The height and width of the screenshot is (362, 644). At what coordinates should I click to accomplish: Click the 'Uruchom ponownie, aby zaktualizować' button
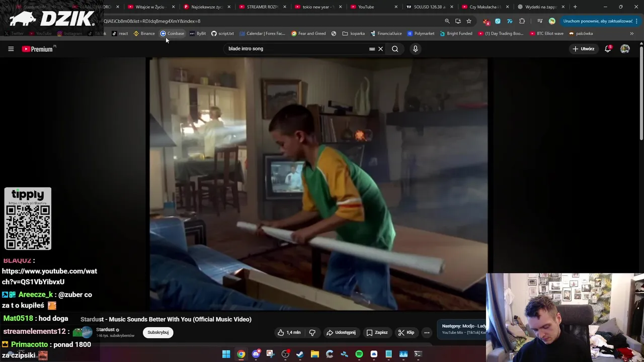click(x=598, y=21)
